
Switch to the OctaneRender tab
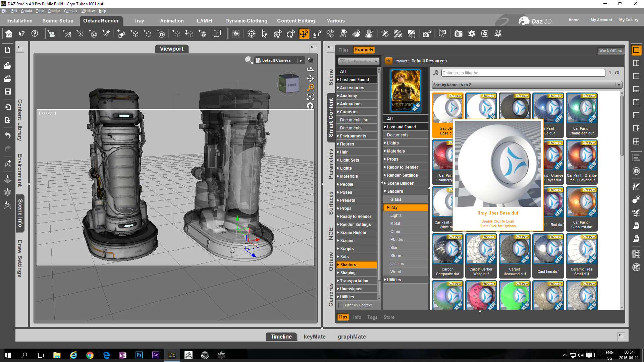tap(101, 21)
